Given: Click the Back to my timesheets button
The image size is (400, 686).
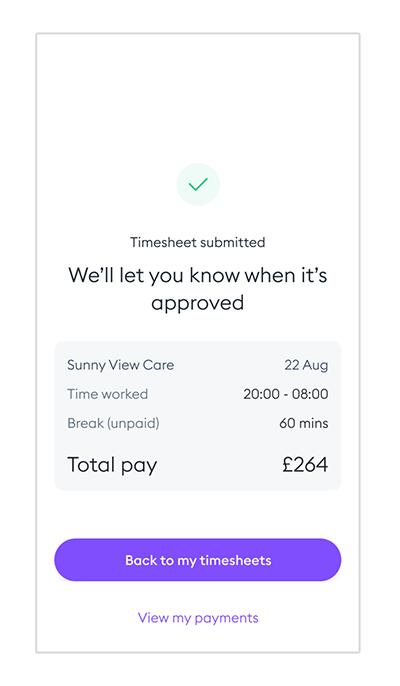Looking at the screenshot, I should point(198,560).
